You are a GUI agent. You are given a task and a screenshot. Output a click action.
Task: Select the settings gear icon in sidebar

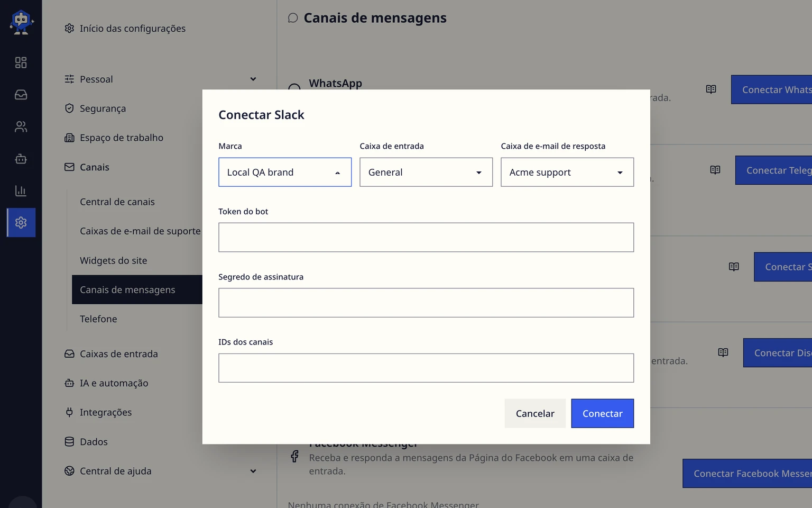click(21, 223)
